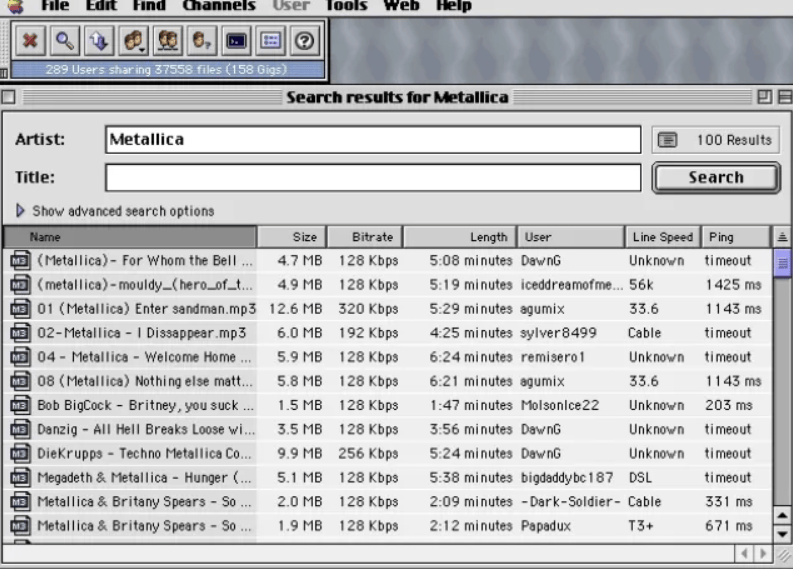Click MP3 icon for DieKrupps Techno Metallica
Screen dimensions: 793x569
[20, 454]
